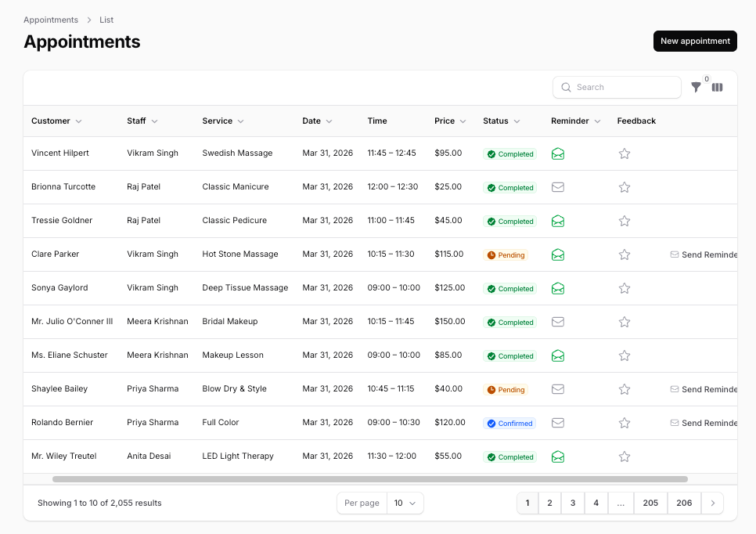This screenshot has height=534, width=756.
Task: Send Reminder for Rolando Bernier
Action: pyautogui.click(x=703, y=423)
